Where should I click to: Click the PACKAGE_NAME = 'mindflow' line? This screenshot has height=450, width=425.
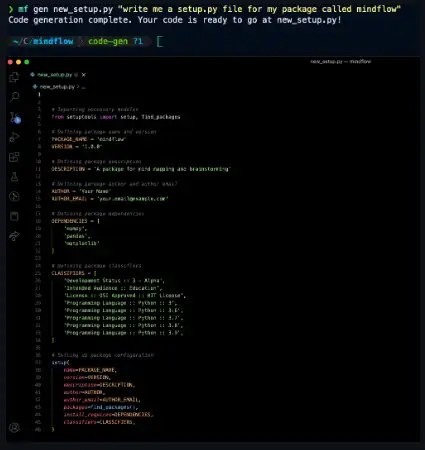tap(89, 139)
